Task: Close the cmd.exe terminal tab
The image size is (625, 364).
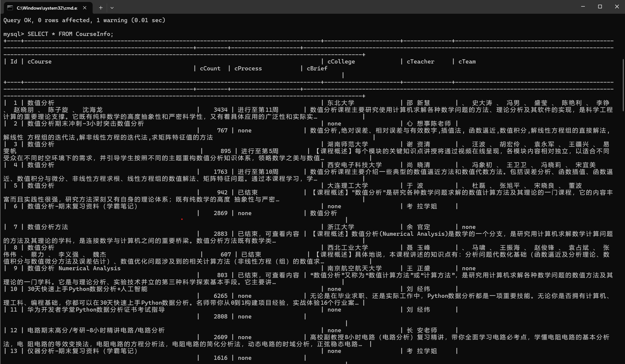Action: coord(85,8)
